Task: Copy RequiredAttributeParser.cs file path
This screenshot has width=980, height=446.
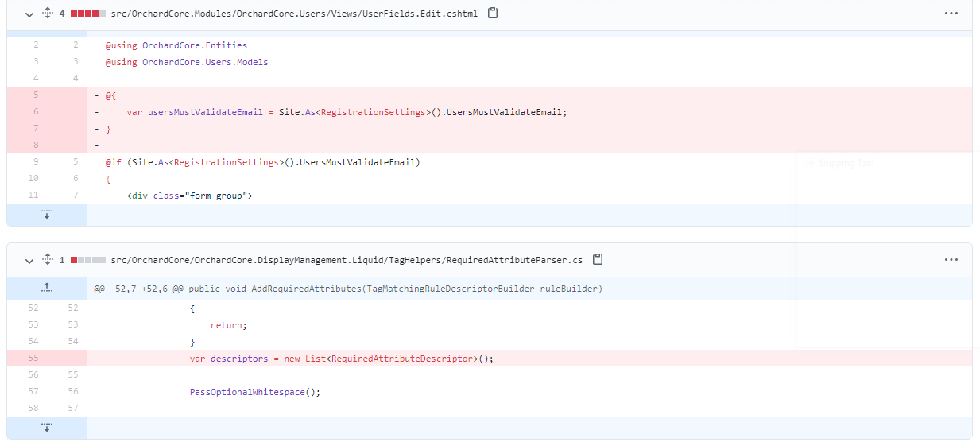Action: tap(598, 260)
